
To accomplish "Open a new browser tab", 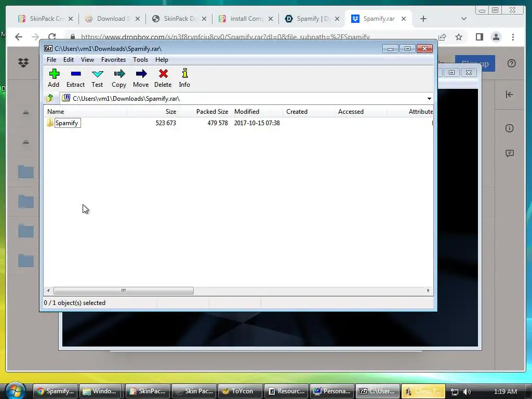I will (423, 19).
